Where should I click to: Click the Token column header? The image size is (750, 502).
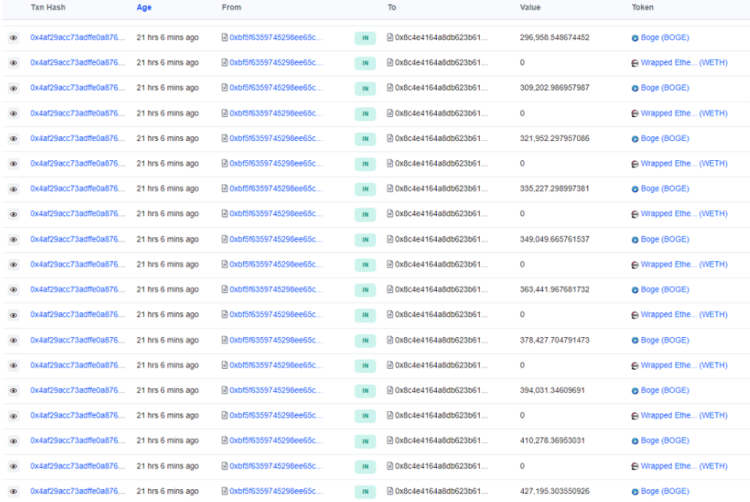click(642, 7)
